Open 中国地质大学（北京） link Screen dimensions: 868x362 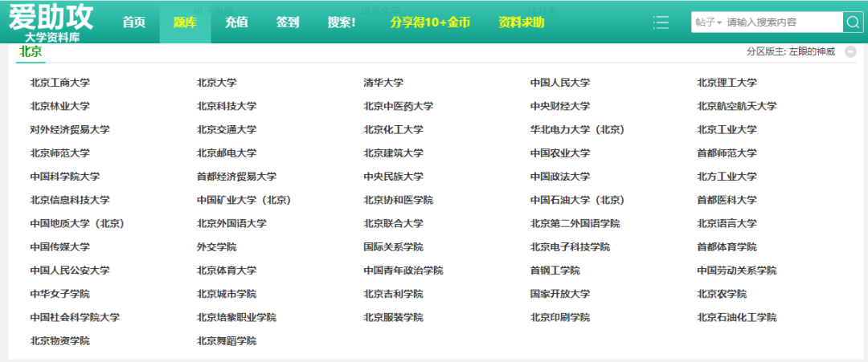(77, 224)
